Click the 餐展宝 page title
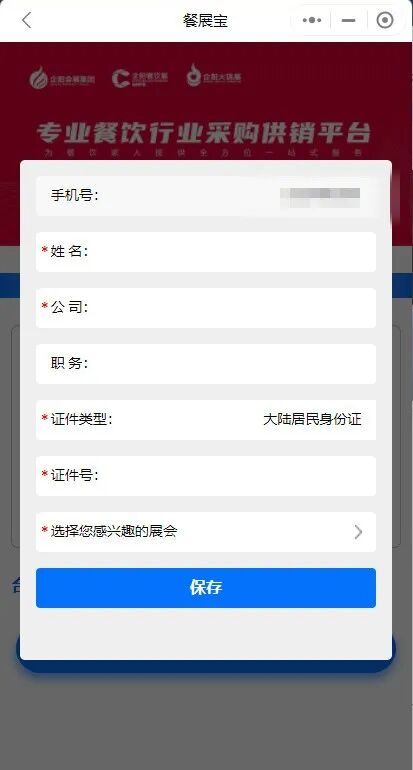Viewport: 413px width, 770px height. (x=205, y=21)
